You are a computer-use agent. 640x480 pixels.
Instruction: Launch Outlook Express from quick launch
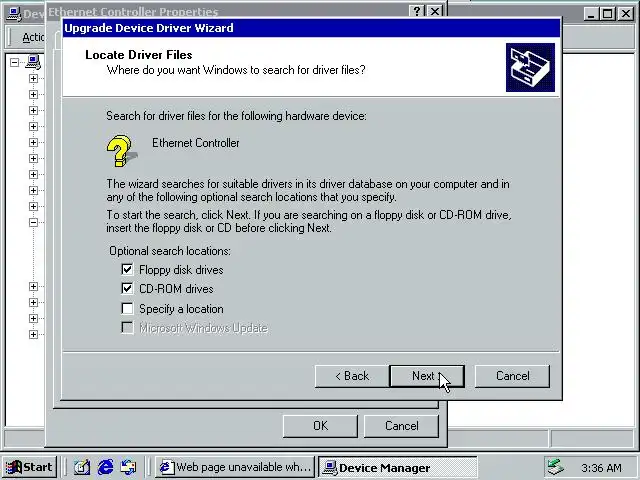(x=129, y=467)
